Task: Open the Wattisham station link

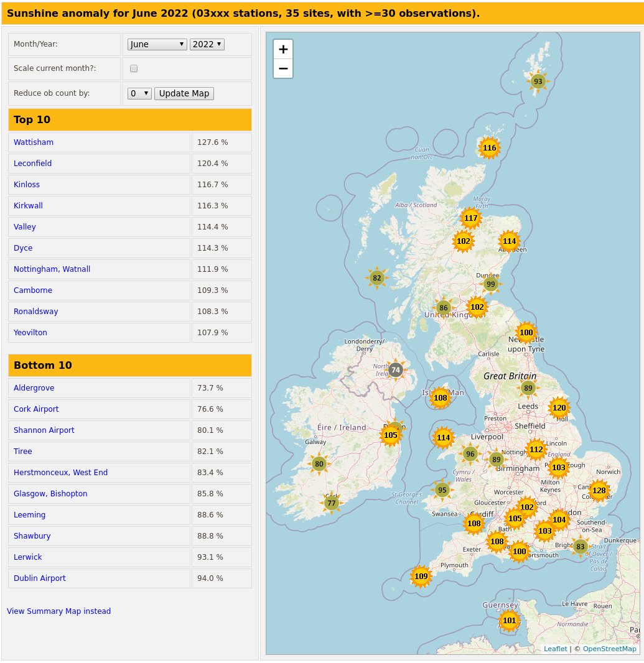Action: coord(34,142)
